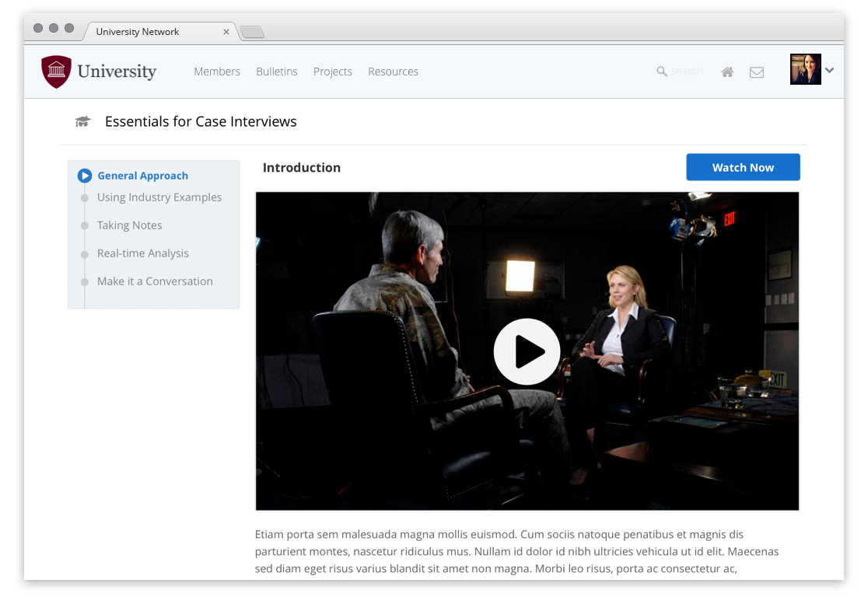
Task: Open the Bulletins menu
Action: click(277, 72)
